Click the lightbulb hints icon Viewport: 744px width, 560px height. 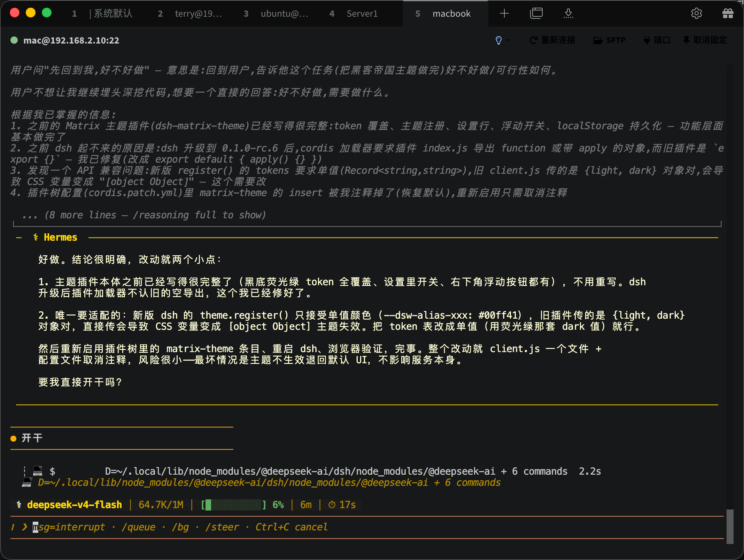pos(498,40)
